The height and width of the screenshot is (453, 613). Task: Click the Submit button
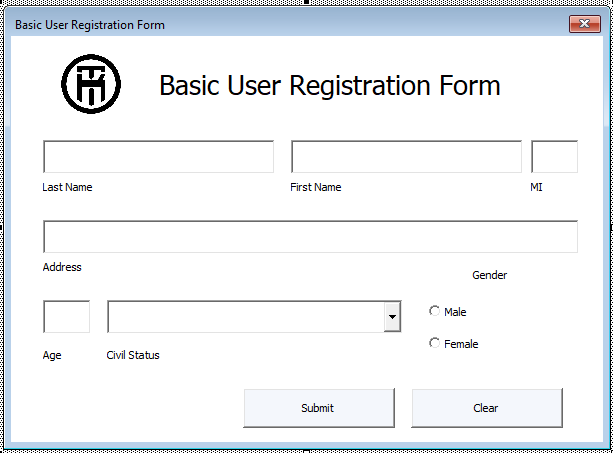click(x=319, y=408)
